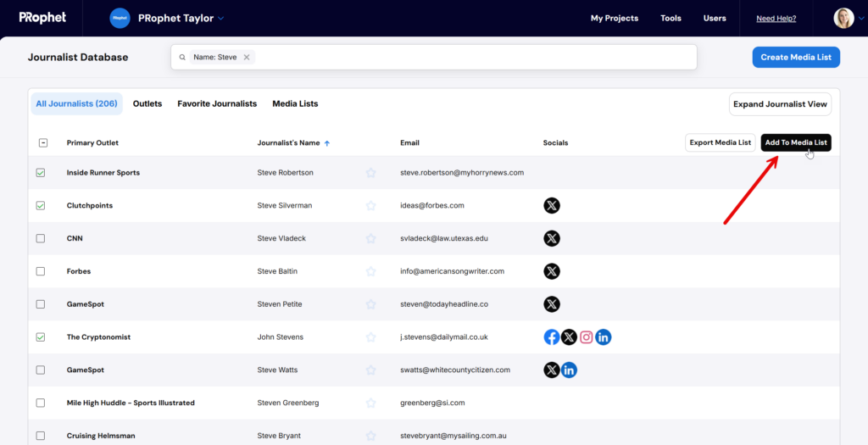
Task: Click the search magnifier icon
Action: point(182,57)
